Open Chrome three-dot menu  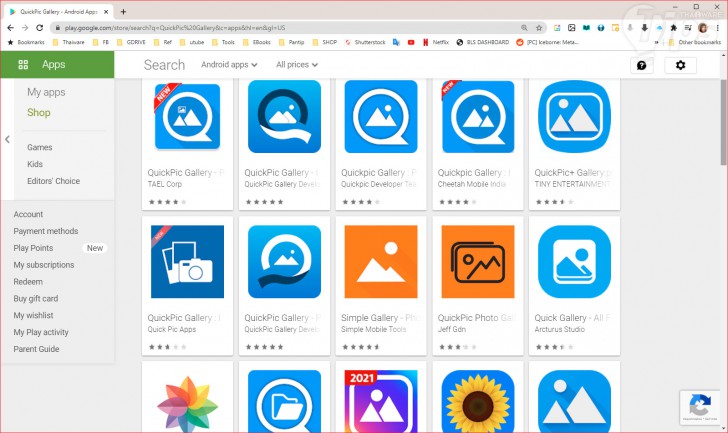[717, 28]
